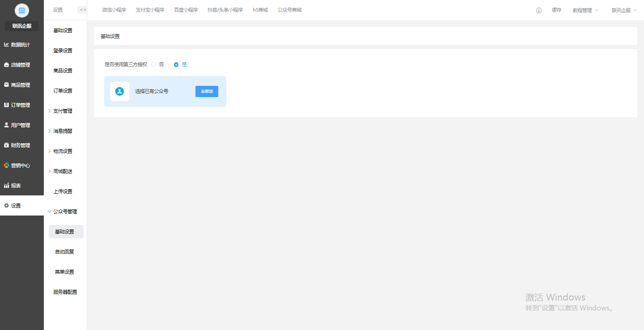This screenshot has height=330, width=644.
Task: Click 是否使用第三方授权 label
Action: coord(126,64)
